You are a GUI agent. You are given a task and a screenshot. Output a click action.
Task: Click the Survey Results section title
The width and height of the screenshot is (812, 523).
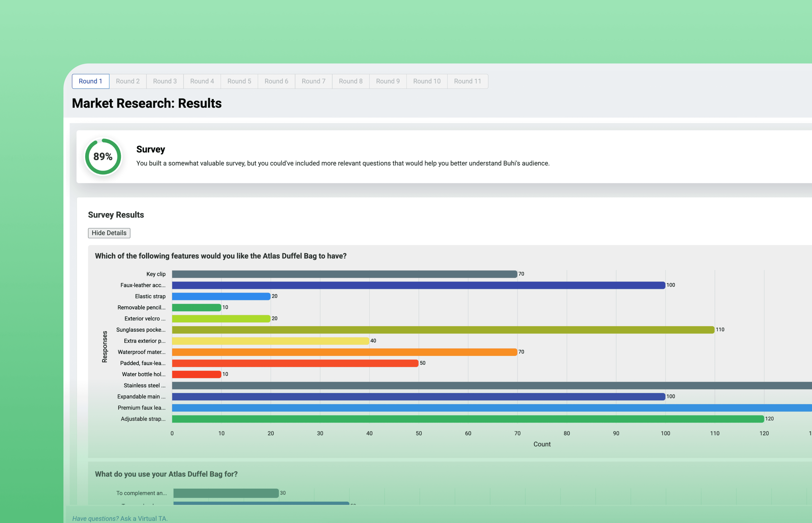point(116,215)
